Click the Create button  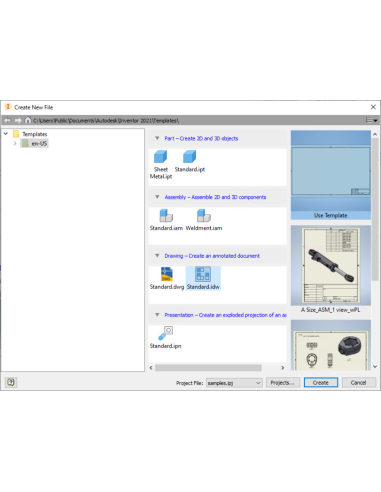click(x=321, y=382)
